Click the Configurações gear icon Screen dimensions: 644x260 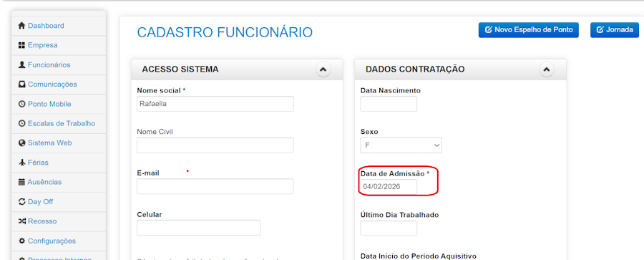(22, 241)
